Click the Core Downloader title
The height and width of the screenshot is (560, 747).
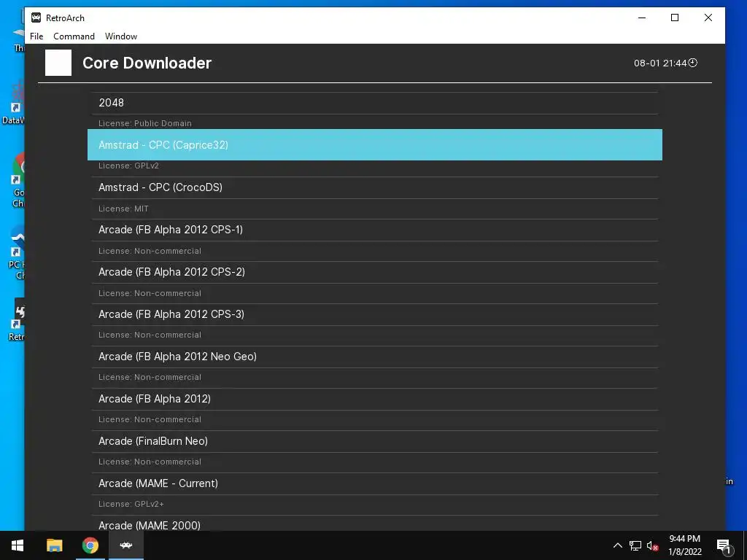(147, 63)
